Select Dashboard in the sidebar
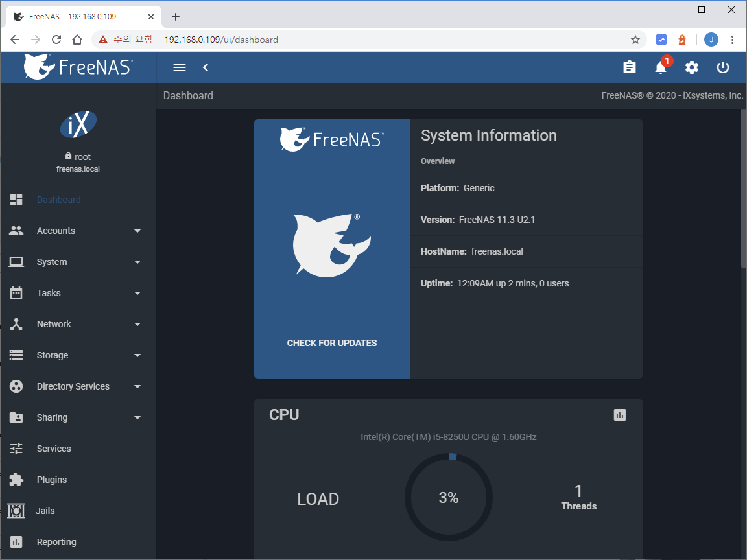 tap(58, 200)
